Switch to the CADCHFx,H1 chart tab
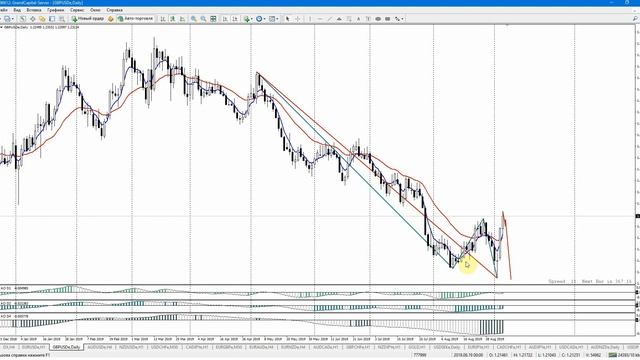The height and width of the screenshot is (360, 640). click(x=509, y=347)
